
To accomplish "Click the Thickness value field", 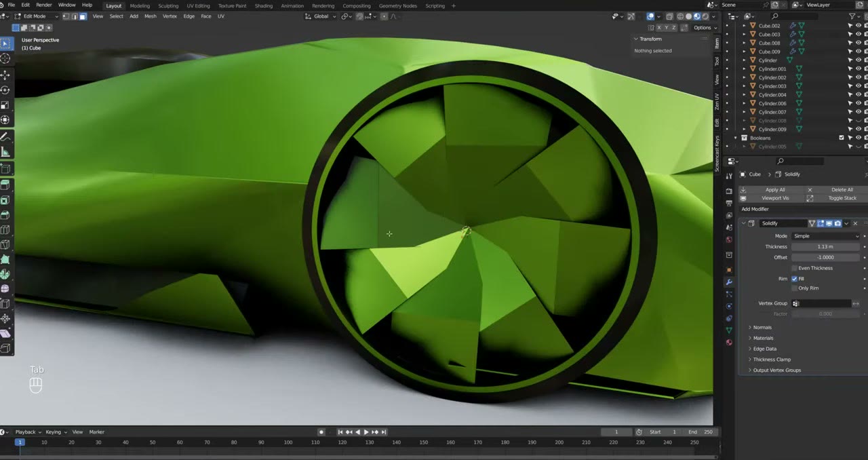I will (826, 247).
